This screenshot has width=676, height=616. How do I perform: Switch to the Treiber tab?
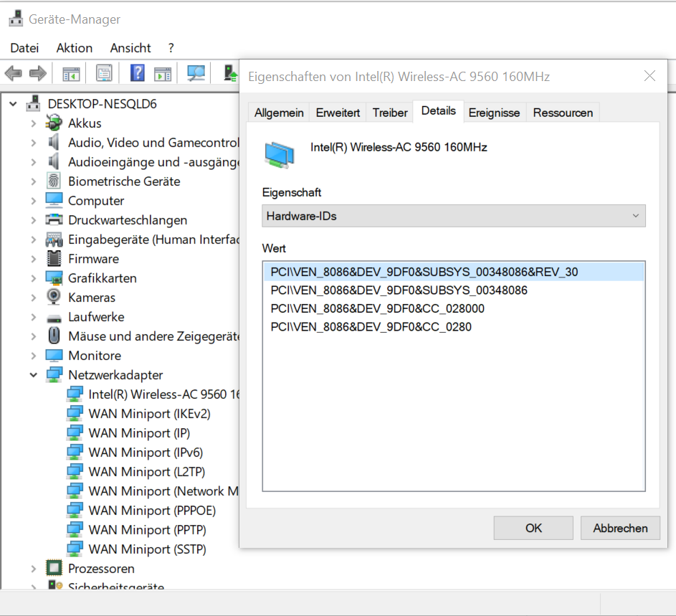(390, 113)
